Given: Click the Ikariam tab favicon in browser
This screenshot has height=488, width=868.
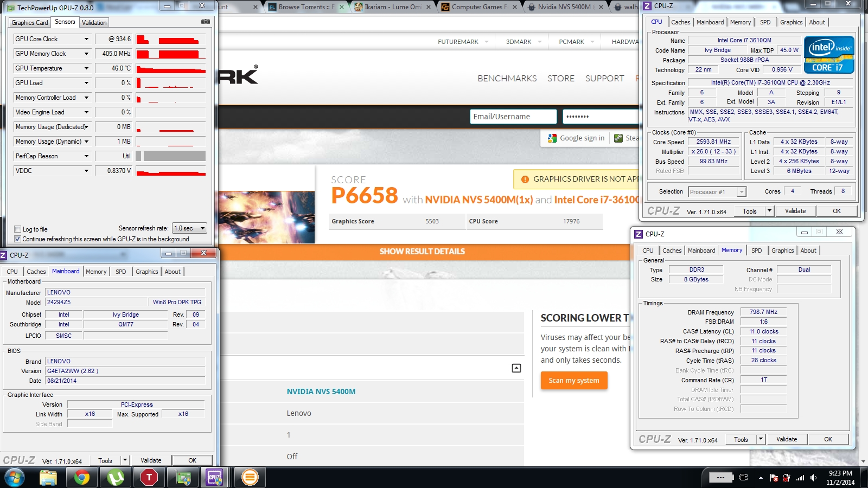Looking at the screenshot, I should coord(358,7).
